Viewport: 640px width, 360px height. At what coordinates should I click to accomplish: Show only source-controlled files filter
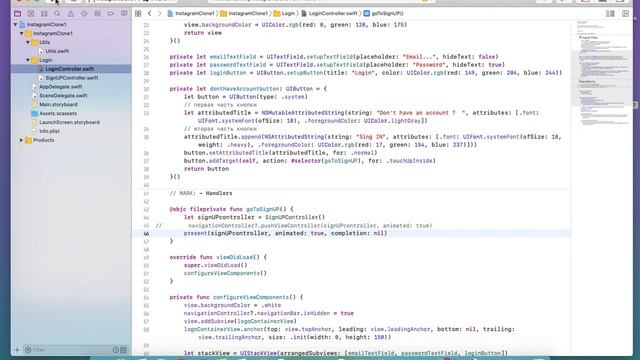pyautogui.click(x=123, y=350)
